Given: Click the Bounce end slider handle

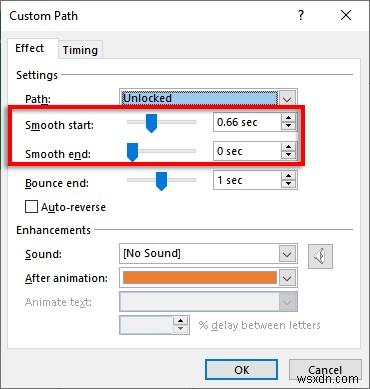Looking at the screenshot, I should 161,181.
